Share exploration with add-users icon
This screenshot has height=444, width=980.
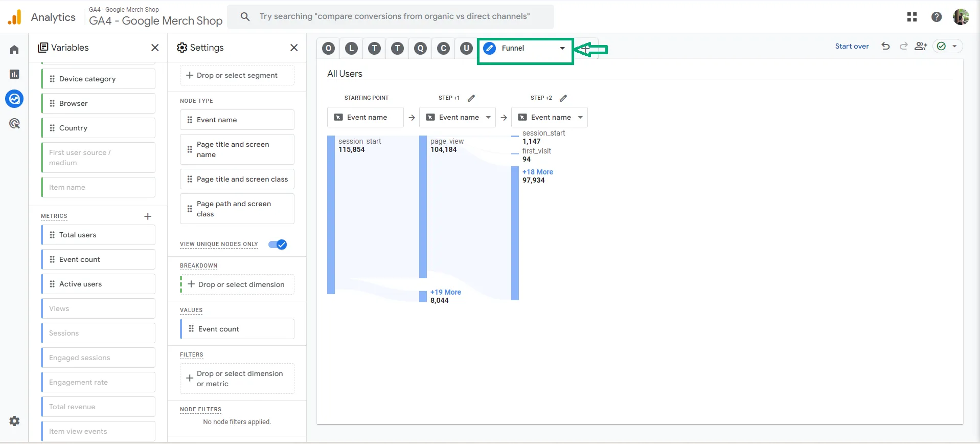[921, 46]
